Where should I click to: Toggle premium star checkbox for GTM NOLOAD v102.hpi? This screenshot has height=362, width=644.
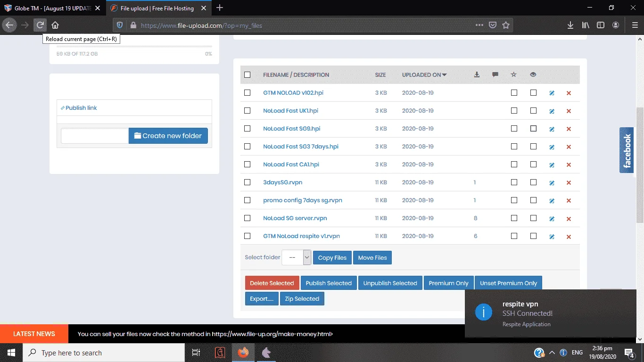coord(514,93)
